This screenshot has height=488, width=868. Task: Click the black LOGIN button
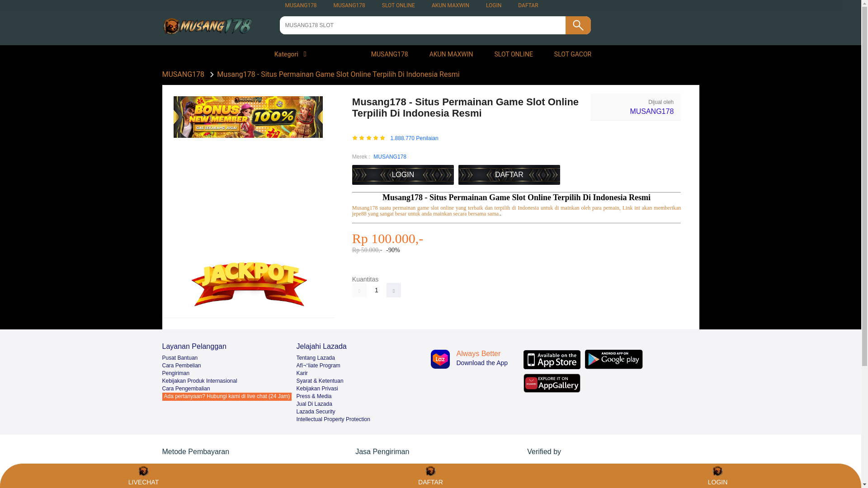pyautogui.click(x=403, y=175)
